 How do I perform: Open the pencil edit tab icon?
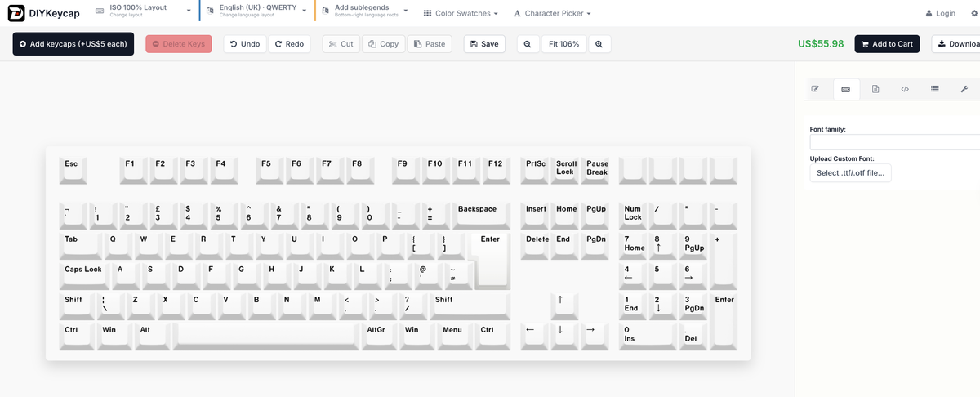click(x=815, y=89)
